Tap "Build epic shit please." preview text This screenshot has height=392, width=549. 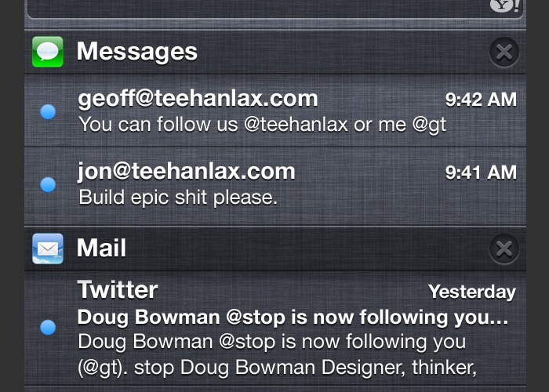pyautogui.click(x=178, y=198)
